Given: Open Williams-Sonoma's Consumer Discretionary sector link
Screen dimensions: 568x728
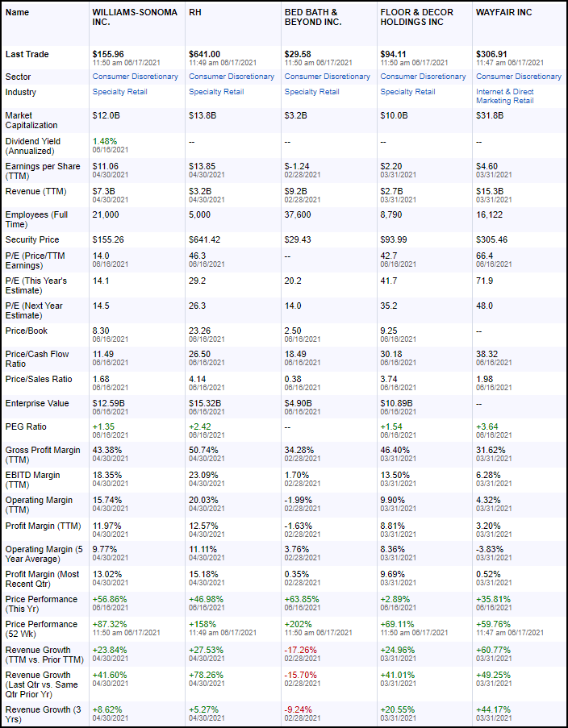Looking at the screenshot, I should click(136, 77).
